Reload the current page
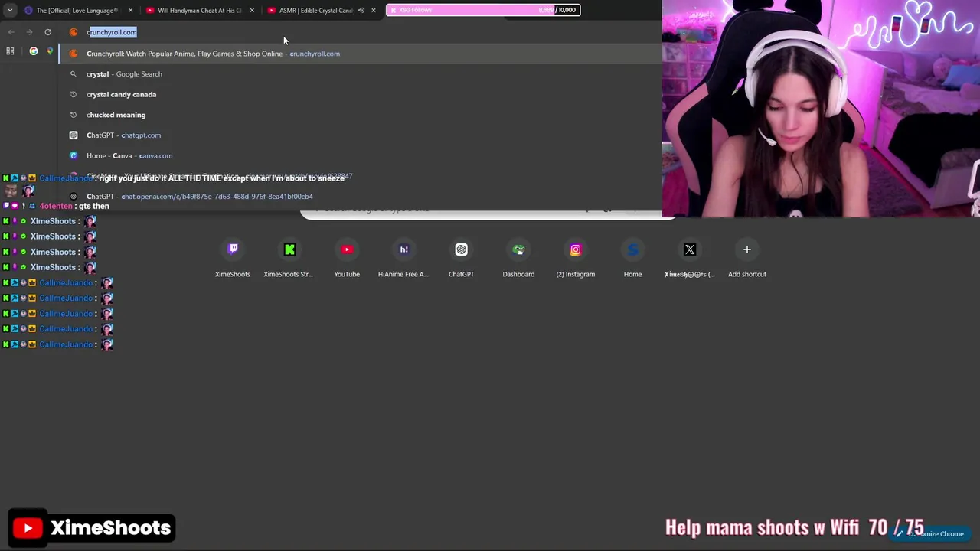This screenshot has height=551, width=980. (47, 32)
